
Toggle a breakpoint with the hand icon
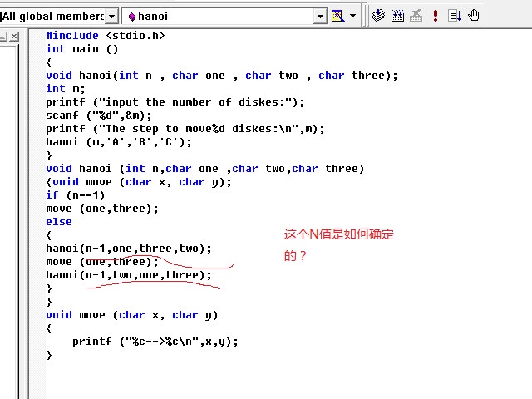pyautogui.click(x=474, y=15)
